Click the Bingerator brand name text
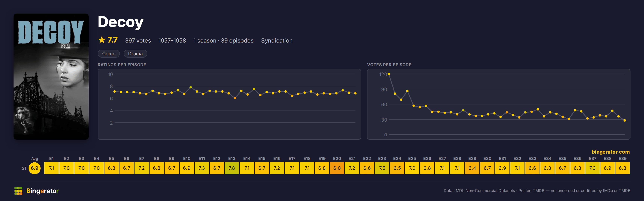 42,191
